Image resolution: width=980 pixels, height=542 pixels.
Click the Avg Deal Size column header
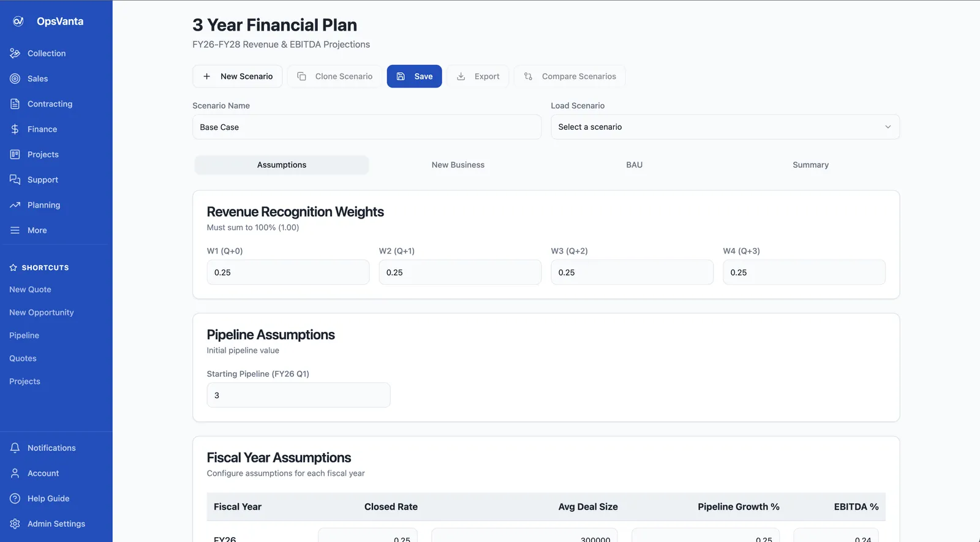[588, 506]
